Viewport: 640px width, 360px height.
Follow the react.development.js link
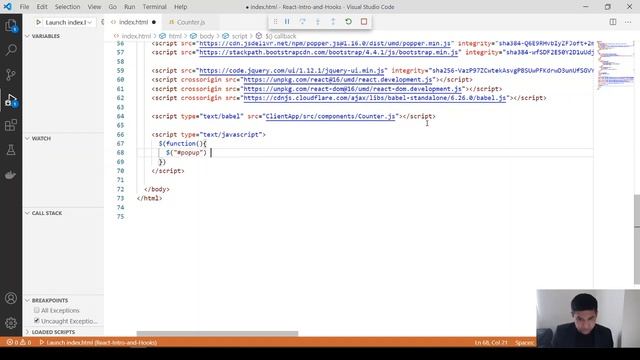pyautogui.click(x=338, y=80)
